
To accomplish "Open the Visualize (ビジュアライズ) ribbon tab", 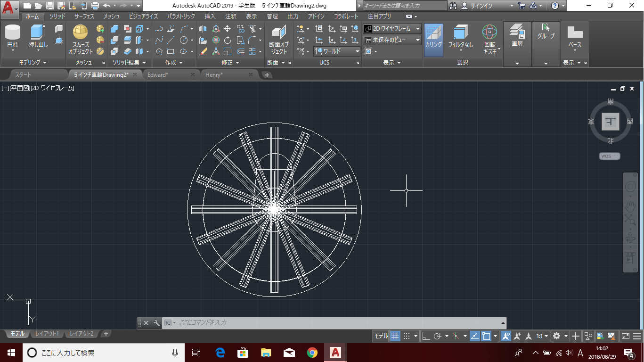I will click(x=143, y=16).
